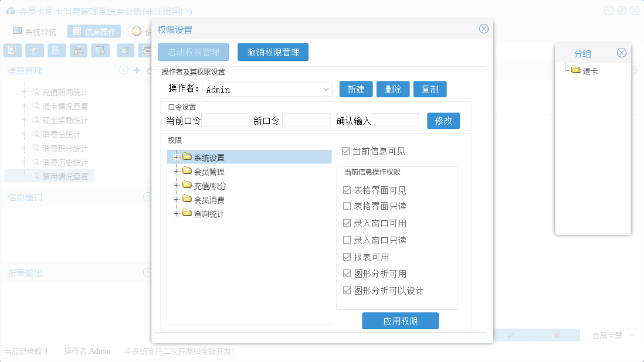Uncheck the 报表可用 checkbox
The width and height of the screenshot is (644, 362).
point(347,257)
